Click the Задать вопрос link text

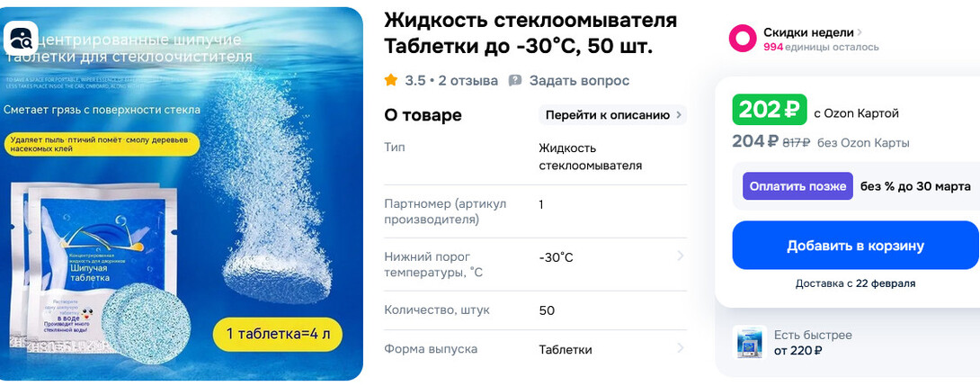pos(579,80)
